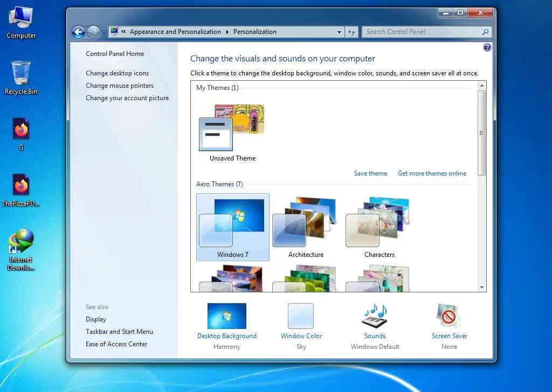Expand the address bar history dropdown
The image size is (552, 392).
(x=339, y=32)
